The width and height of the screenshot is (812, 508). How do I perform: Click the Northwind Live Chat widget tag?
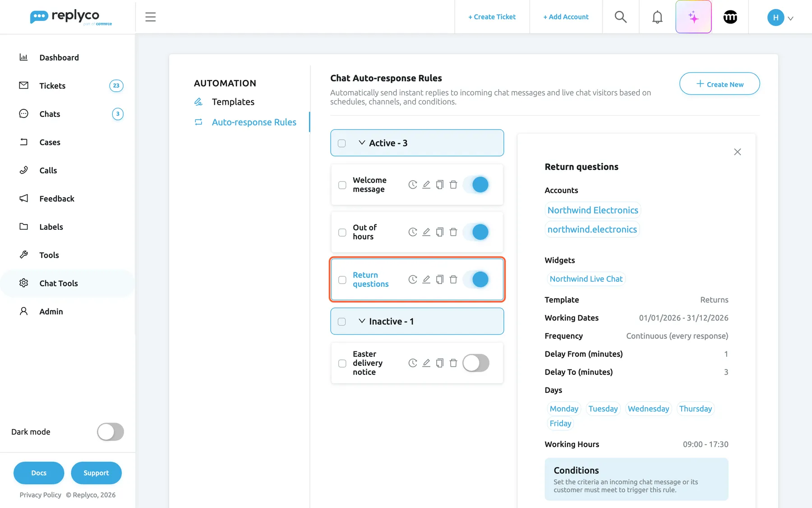coord(586,279)
